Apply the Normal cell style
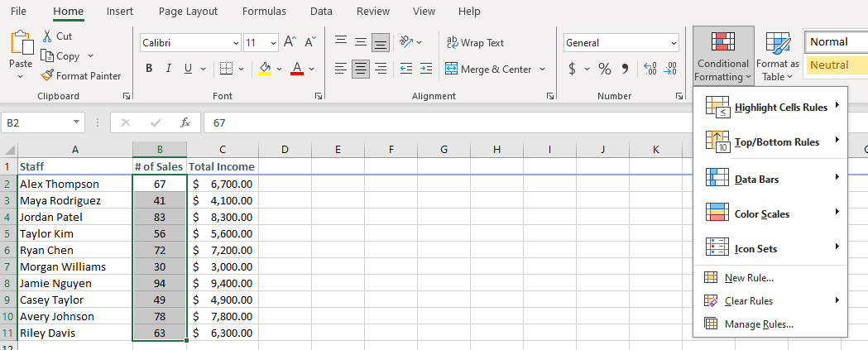Viewport: 868px width, 350px height. (836, 42)
